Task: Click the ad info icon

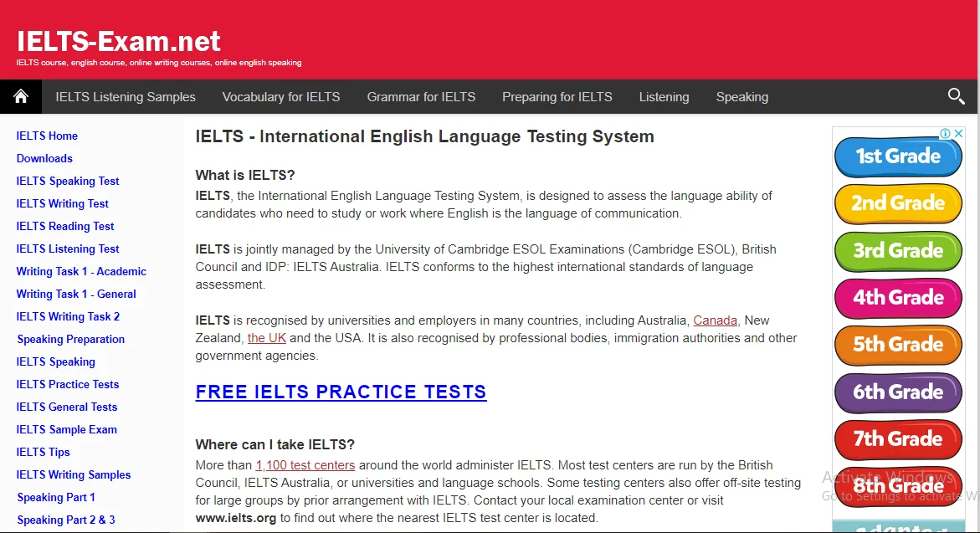Action: [945, 134]
